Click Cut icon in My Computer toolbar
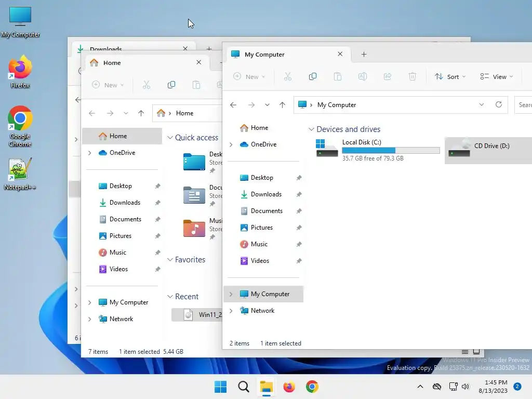The image size is (532, 399). pos(288,77)
